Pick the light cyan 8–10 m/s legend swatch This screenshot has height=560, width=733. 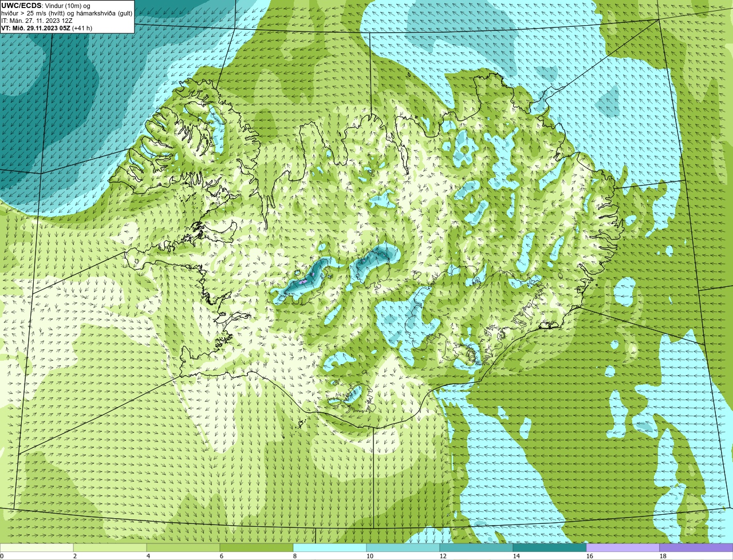(x=330, y=547)
